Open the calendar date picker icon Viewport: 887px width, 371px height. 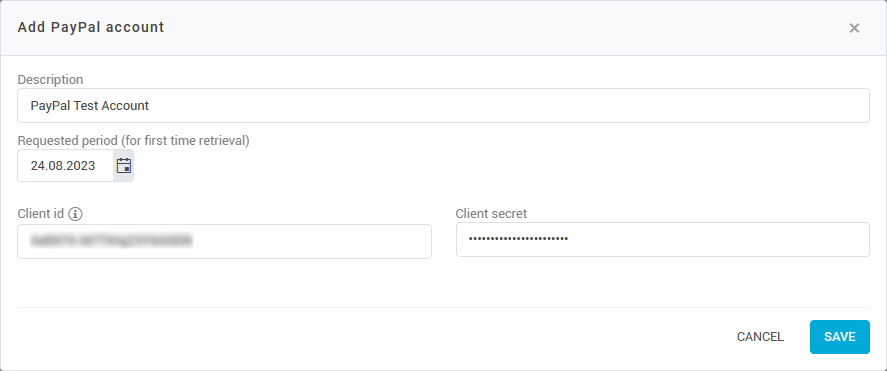[123, 166]
